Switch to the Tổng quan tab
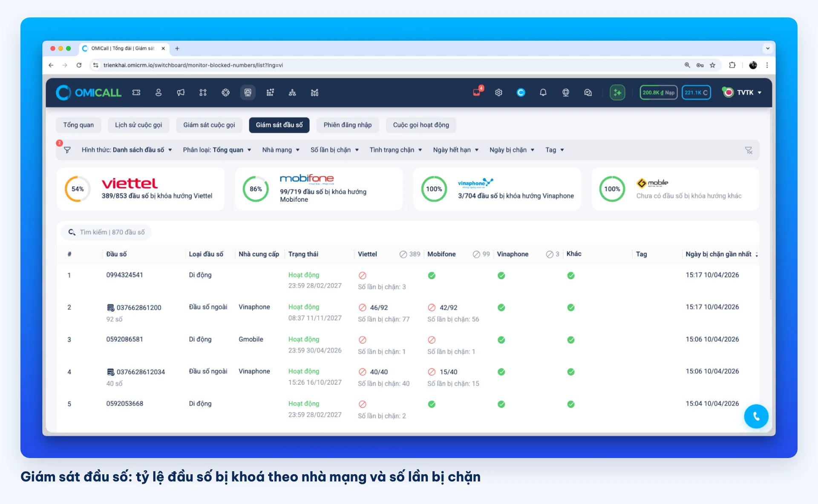 pos(78,125)
